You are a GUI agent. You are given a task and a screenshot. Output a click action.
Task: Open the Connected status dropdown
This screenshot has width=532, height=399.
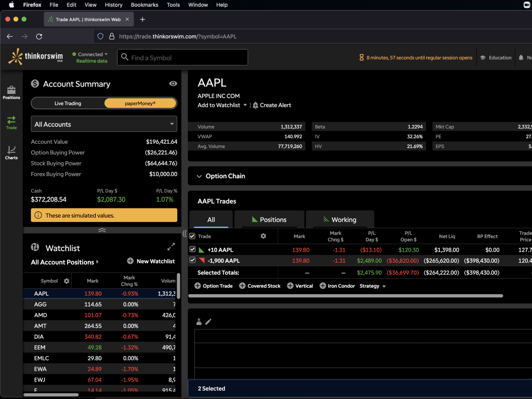pyautogui.click(x=90, y=54)
